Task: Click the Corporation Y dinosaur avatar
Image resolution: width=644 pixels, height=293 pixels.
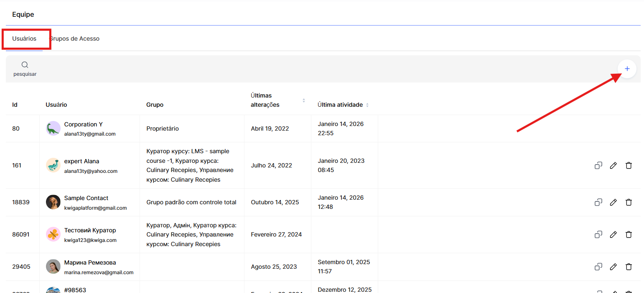Action: point(53,129)
